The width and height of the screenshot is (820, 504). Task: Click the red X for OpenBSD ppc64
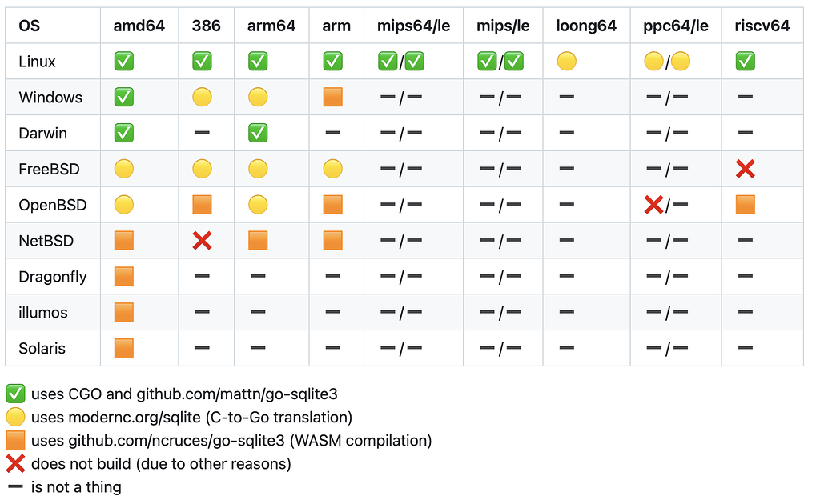pyautogui.click(x=653, y=205)
